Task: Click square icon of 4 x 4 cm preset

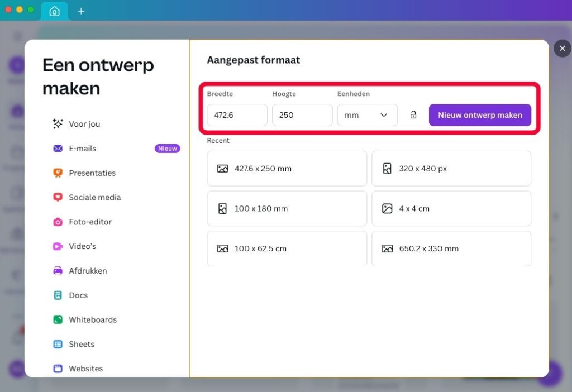Action: pyautogui.click(x=387, y=209)
